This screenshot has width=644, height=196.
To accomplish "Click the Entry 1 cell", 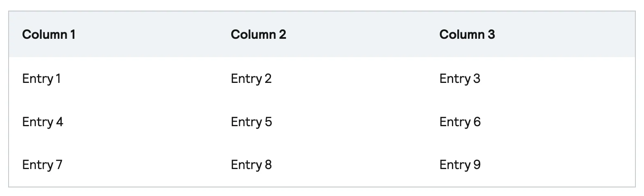I will pos(42,78).
